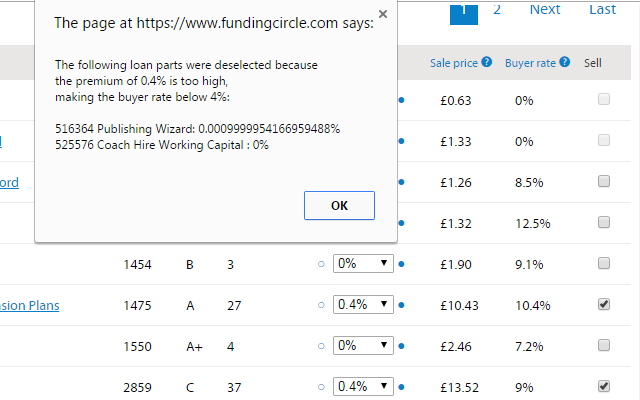The width and height of the screenshot is (640, 400).
Task: Open the premium dropdown in the 1454 row
Action: 363,264
